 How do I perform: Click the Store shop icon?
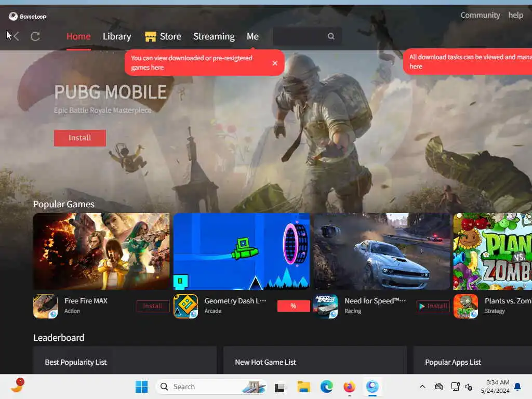click(x=150, y=36)
